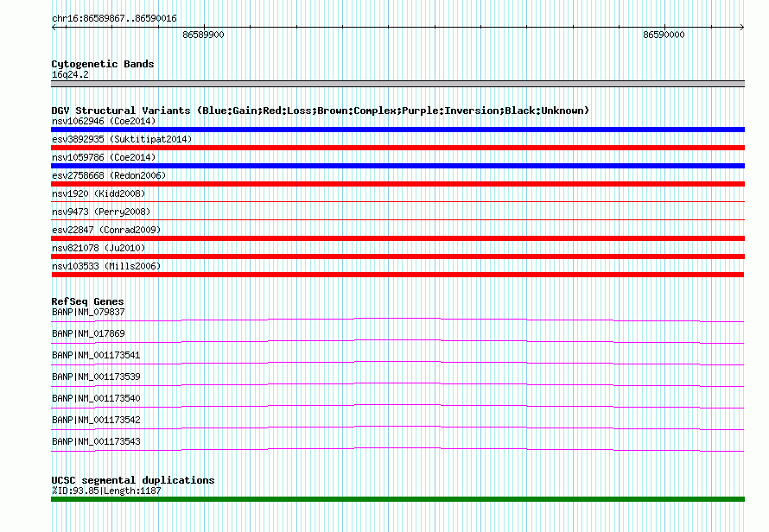Click the %ID:93.85|Length:1187 label

[106, 491]
